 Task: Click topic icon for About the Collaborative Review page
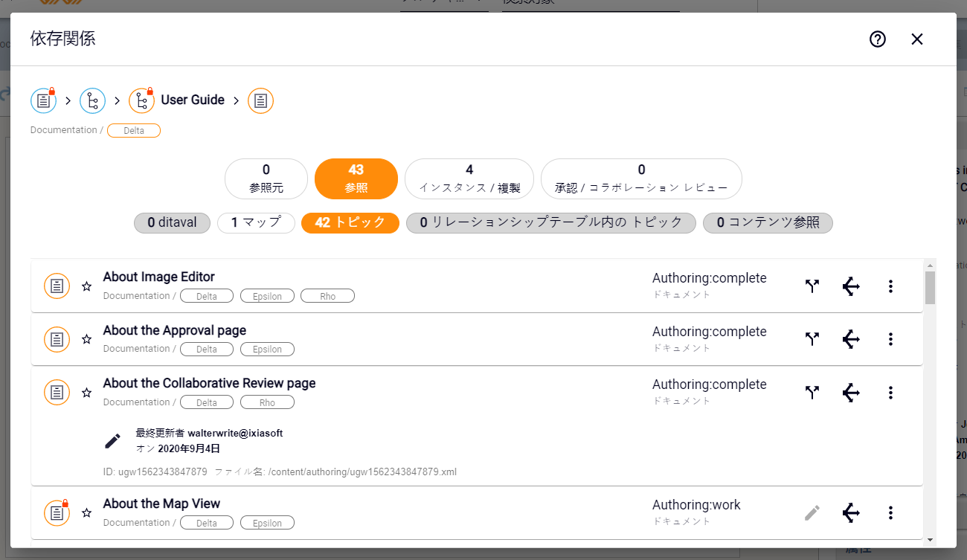(57, 392)
